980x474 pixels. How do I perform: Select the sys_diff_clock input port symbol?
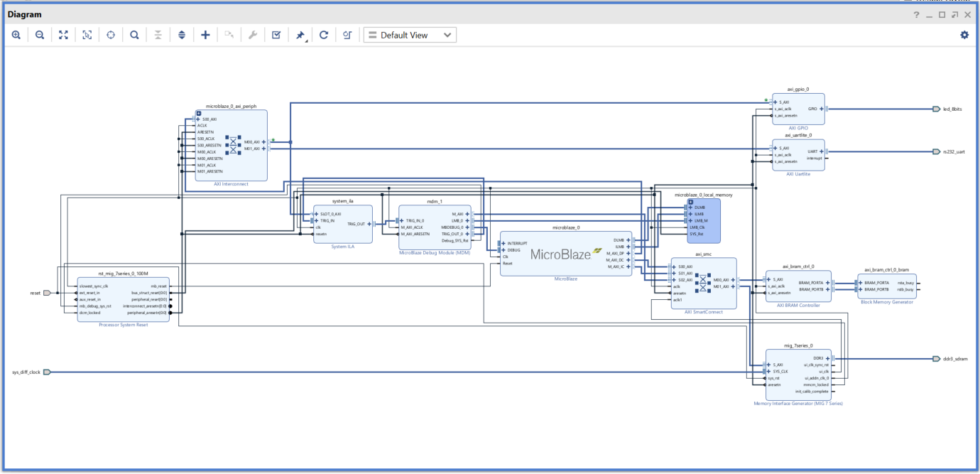point(48,372)
